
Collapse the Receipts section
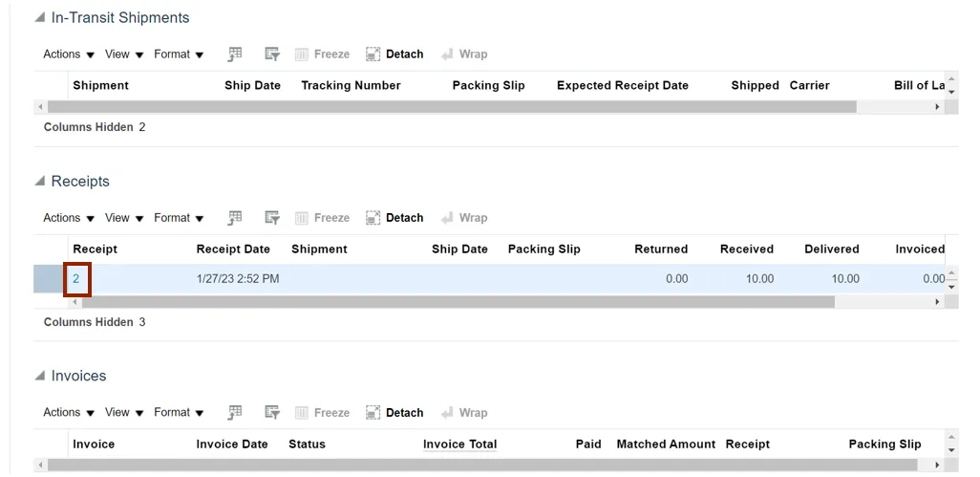click(x=39, y=182)
